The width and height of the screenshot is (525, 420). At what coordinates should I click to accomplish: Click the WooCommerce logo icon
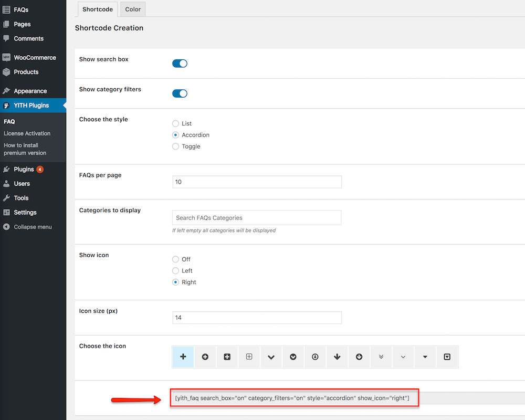[6, 57]
